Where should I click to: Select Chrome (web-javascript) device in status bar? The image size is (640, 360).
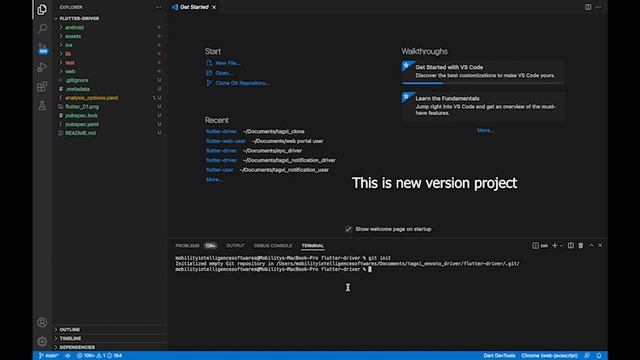pos(549,356)
